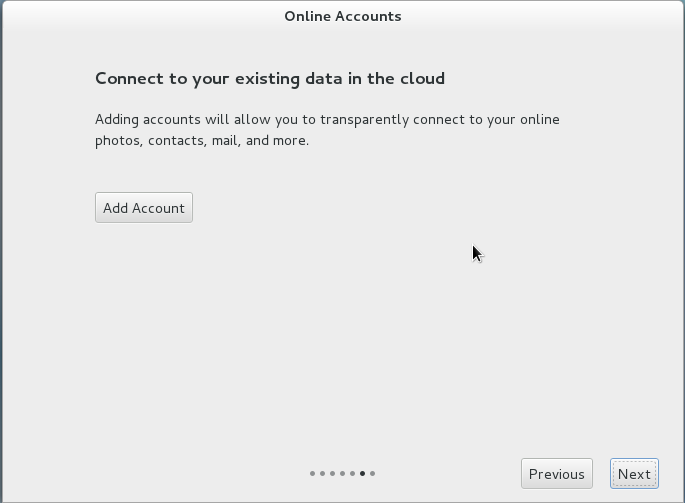Select the last page indicator dot
Viewport: 685px width, 503px height.
[x=372, y=473]
